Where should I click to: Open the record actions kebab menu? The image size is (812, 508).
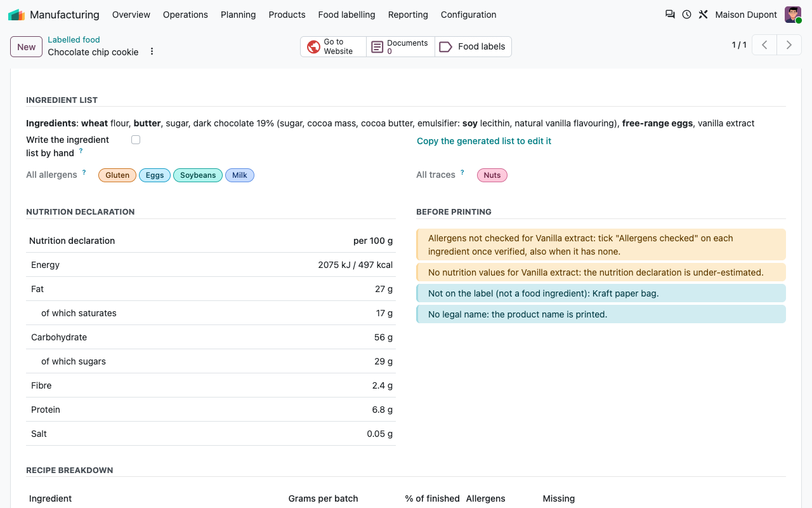[152, 51]
